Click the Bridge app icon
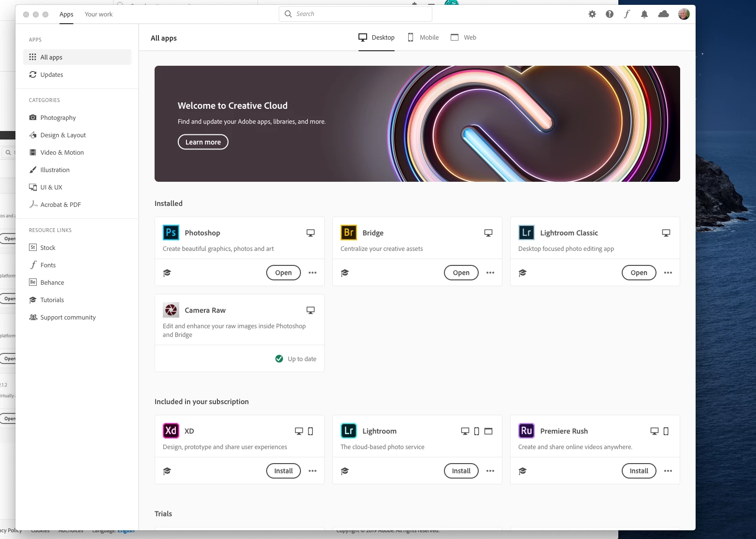Screen dimensions: 756x539 click(x=349, y=233)
